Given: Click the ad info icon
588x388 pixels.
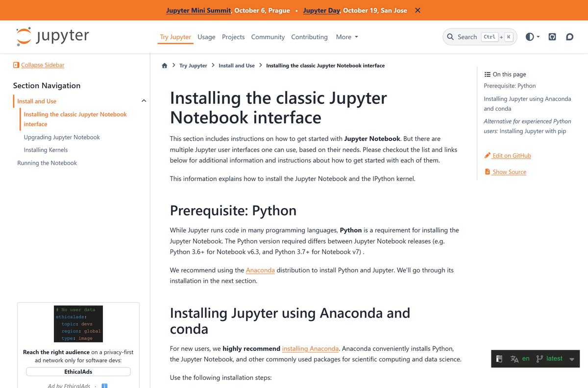Looking at the screenshot, I should click(104, 386).
